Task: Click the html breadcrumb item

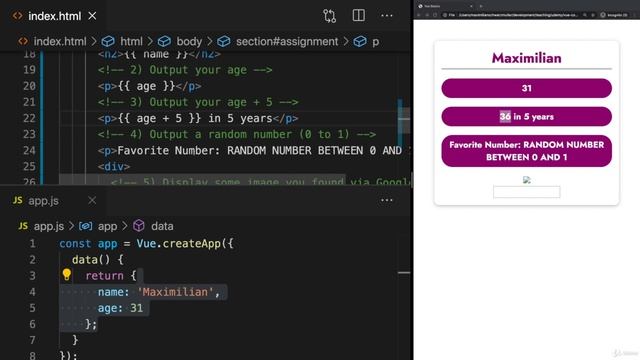Action: click(131, 42)
